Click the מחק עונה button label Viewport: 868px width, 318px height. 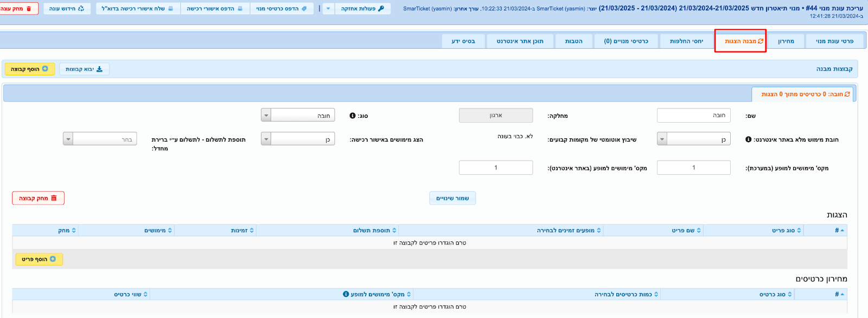11,9
